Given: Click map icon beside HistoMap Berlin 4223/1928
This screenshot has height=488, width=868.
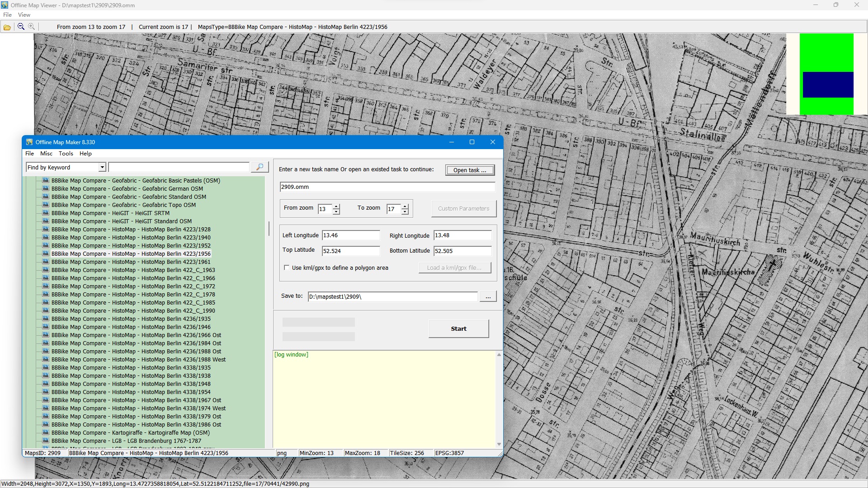Looking at the screenshot, I should [46, 229].
